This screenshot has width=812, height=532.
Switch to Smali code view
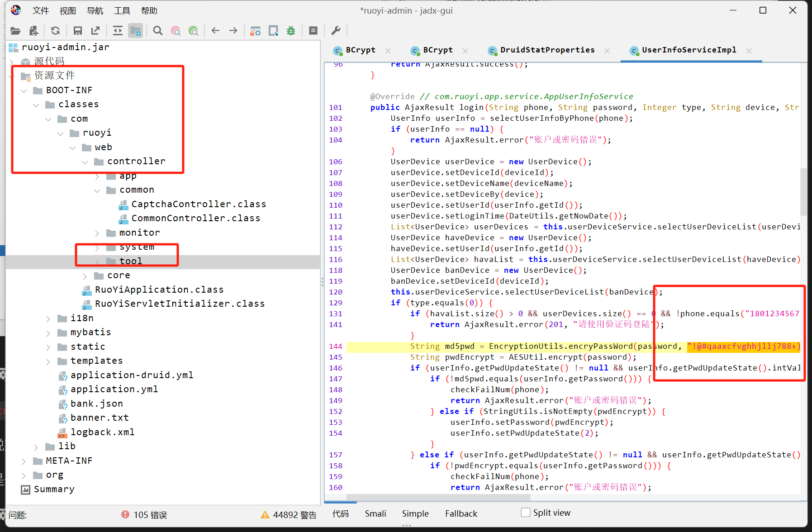pyautogui.click(x=375, y=513)
